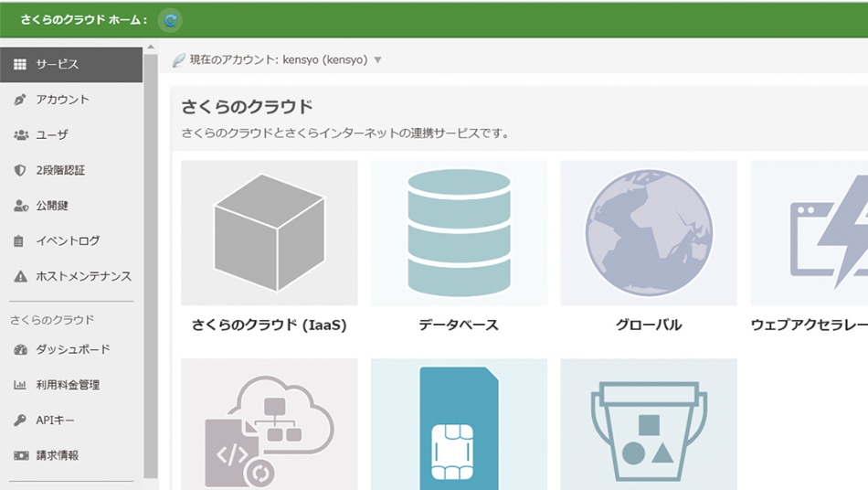This screenshot has width=868, height=490.
Task: Click the ユーザ people icon
Action: [x=20, y=135]
